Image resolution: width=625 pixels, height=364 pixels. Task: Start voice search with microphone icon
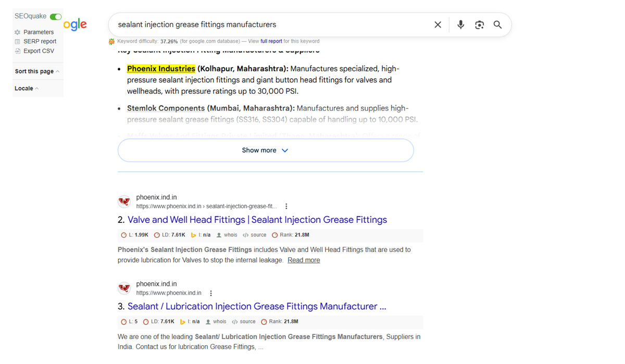(x=460, y=24)
